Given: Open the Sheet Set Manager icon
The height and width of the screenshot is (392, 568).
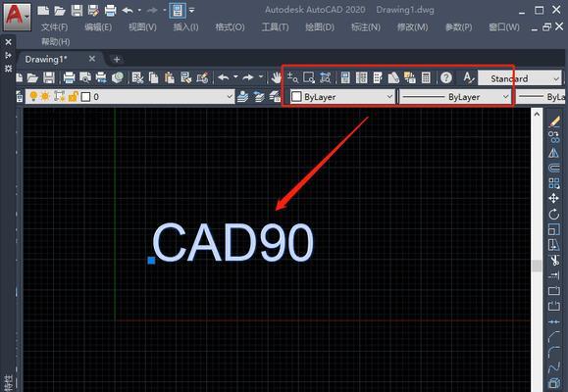Looking at the screenshot, I should [x=393, y=77].
